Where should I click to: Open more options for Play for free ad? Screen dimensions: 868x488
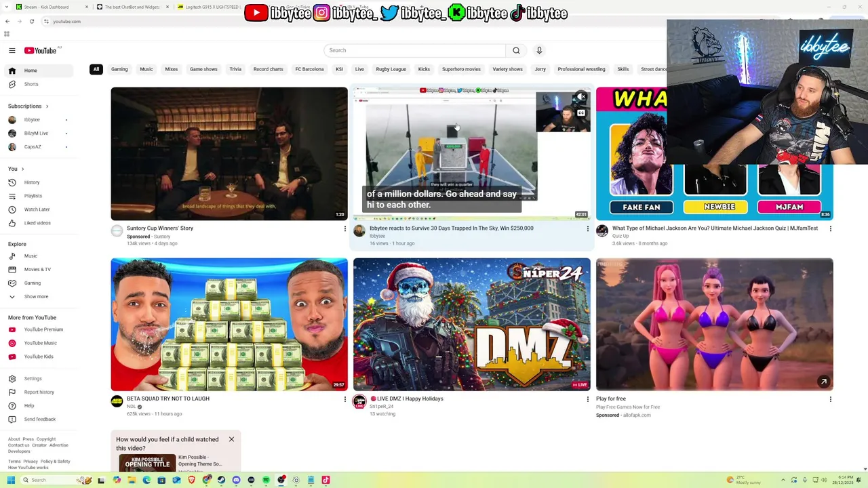[x=831, y=399]
